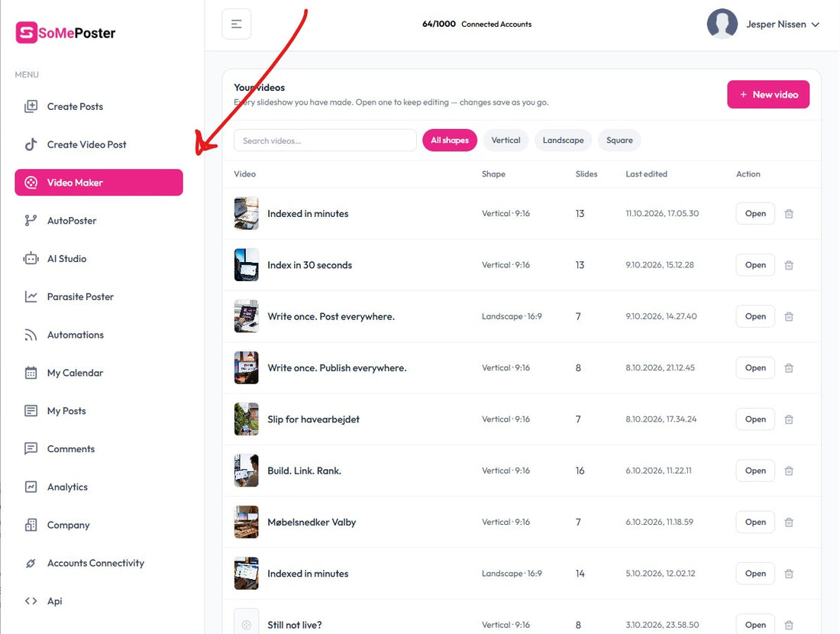This screenshot has width=840, height=634.
Task: Click the Automations feed icon
Action: pos(31,335)
